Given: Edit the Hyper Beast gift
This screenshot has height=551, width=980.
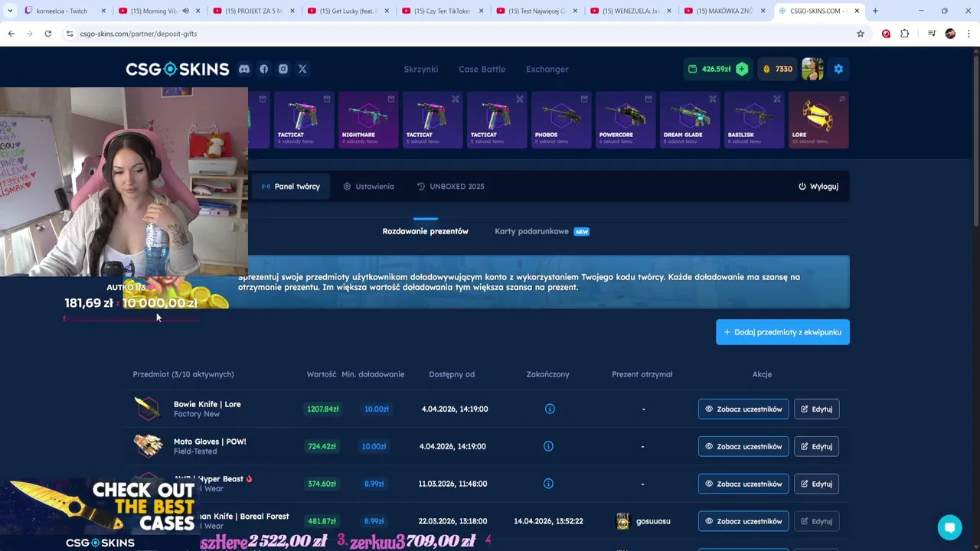Looking at the screenshot, I should tap(817, 484).
